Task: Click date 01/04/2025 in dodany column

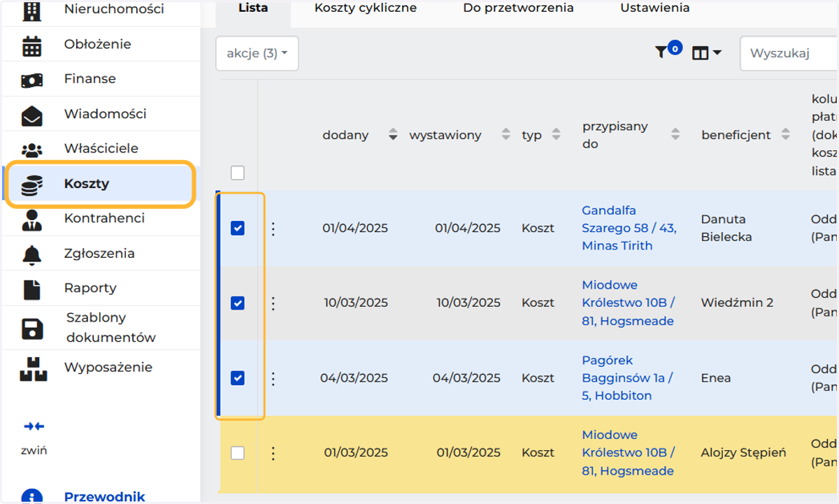Action: 355,228
